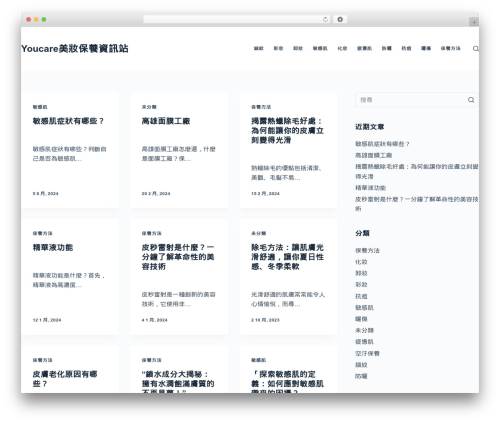Click the red close window dot
This screenshot has width=500, height=423.
29,20
